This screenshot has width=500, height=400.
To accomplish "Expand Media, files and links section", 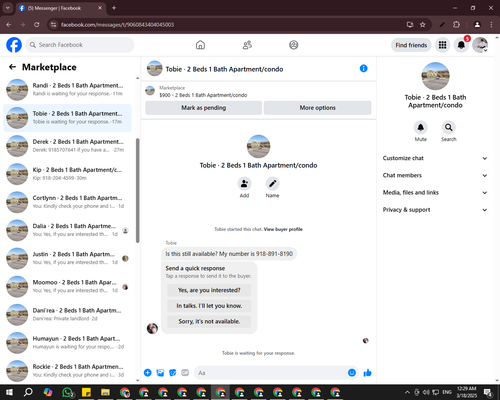I will click(435, 192).
